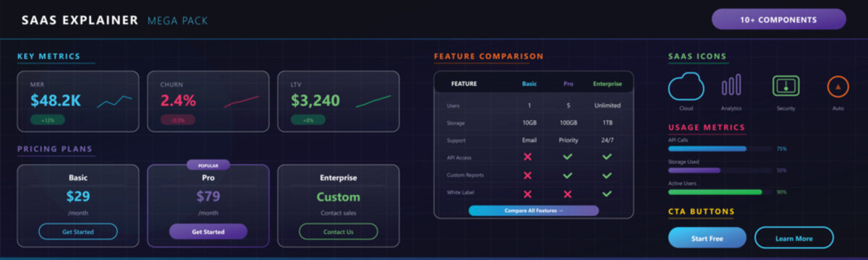Click the +12% badge on MRR card

click(x=47, y=120)
